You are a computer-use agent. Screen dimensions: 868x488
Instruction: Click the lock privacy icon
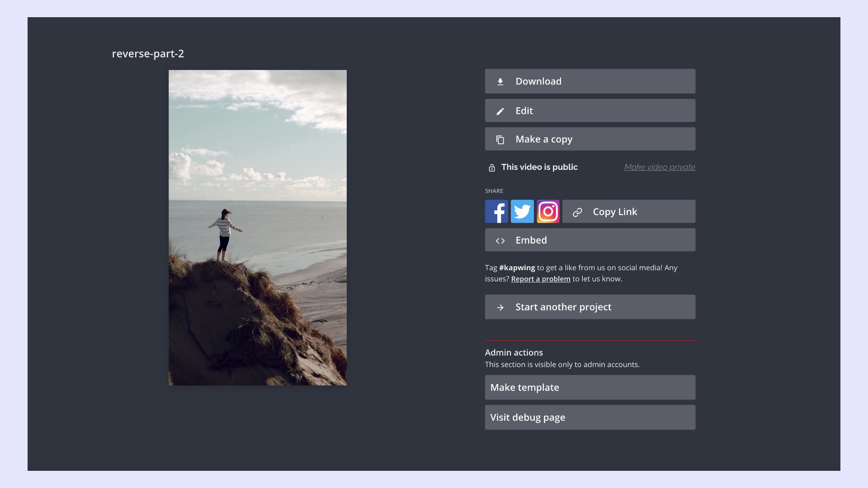[492, 168]
